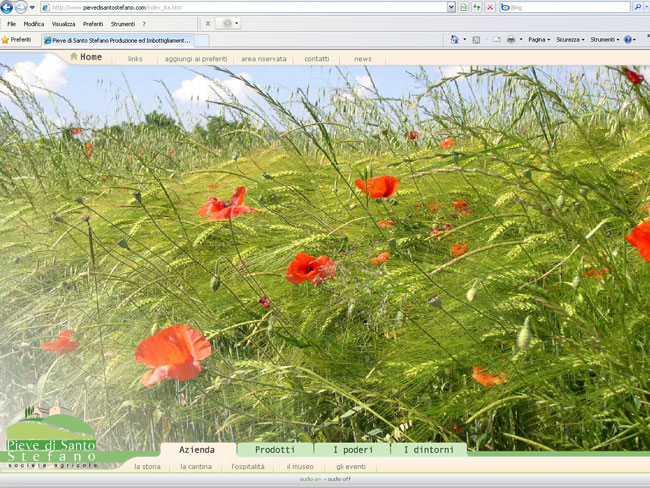
Task: Close the extra toolbar with gray X
Action: click(x=208, y=24)
